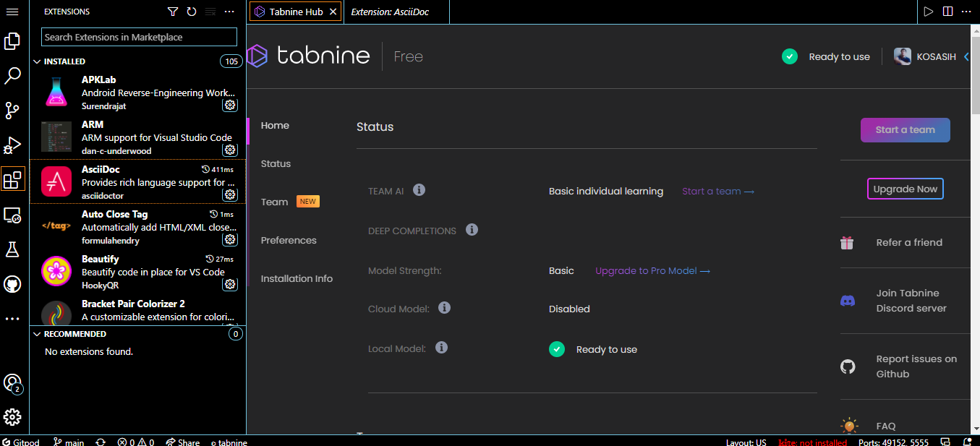This screenshot has height=446, width=980.
Task: Show info icon for DEEP COMPLETIONS
Action: (472, 230)
